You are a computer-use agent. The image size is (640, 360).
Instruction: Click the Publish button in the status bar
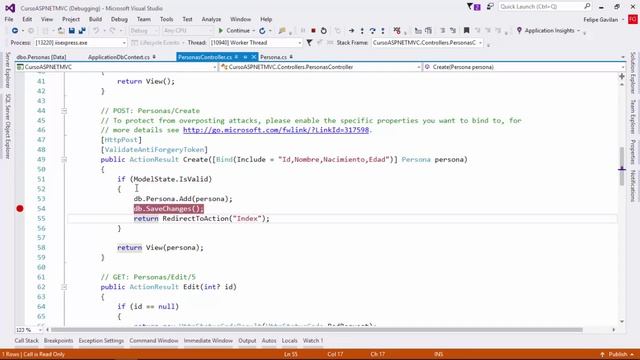(618, 354)
